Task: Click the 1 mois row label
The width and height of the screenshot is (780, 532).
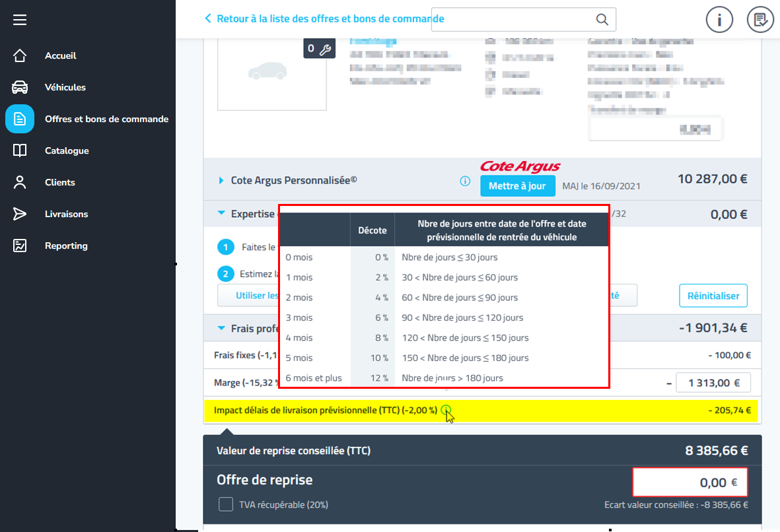Action: (299, 277)
